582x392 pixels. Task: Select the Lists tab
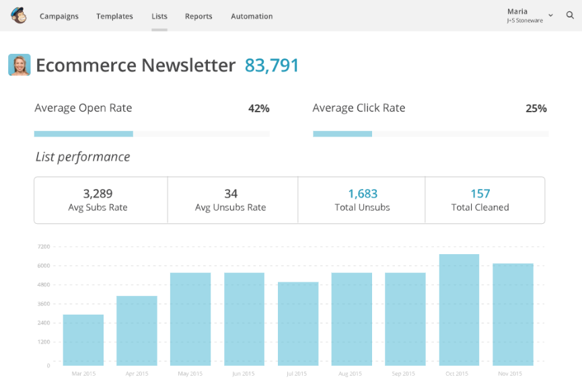tap(159, 16)
